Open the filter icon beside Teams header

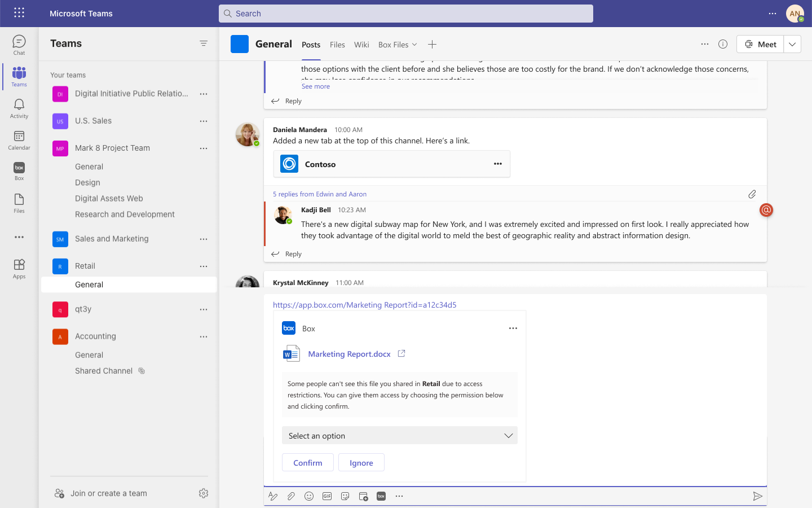[204, 43]
